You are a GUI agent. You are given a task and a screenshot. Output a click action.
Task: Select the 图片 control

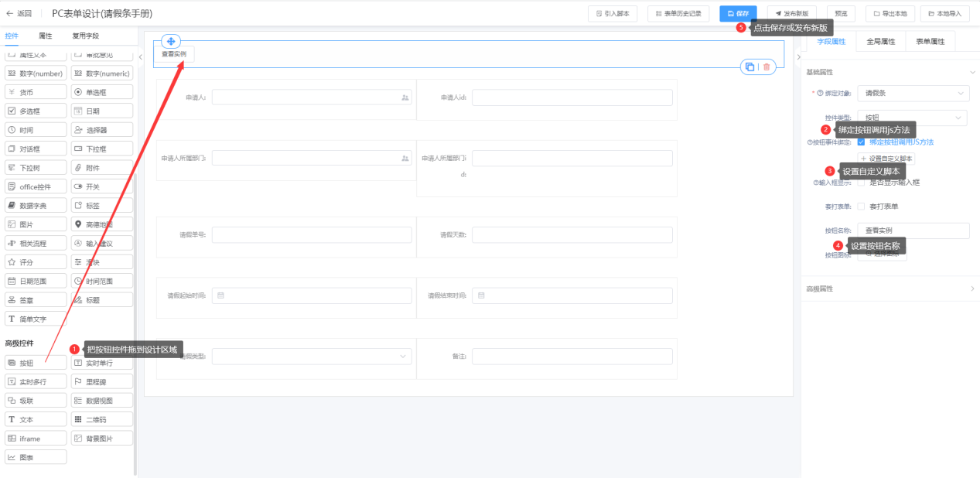coord(36,224)
